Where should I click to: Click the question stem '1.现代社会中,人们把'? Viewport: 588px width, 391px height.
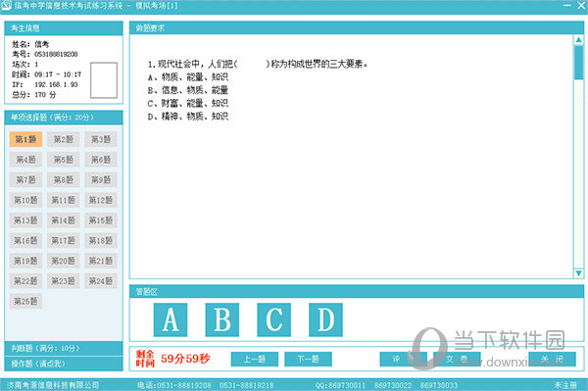coord(193,64)
